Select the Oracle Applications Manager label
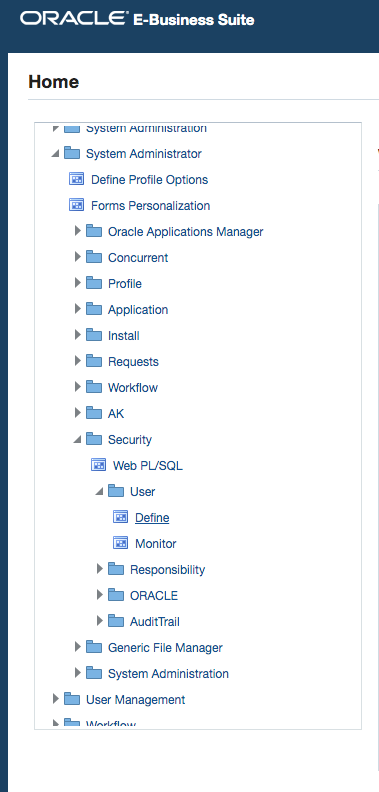This screenshot has height=792, width=379. 185,231
